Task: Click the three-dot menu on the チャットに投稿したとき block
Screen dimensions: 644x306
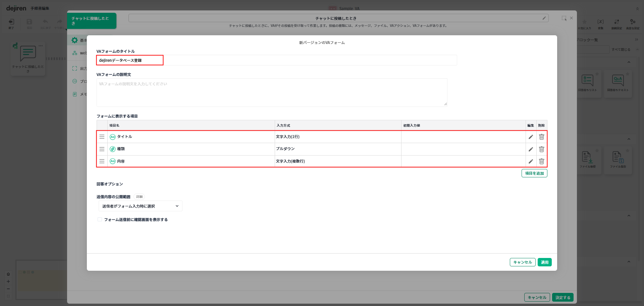Action: [x=41, y=46]
